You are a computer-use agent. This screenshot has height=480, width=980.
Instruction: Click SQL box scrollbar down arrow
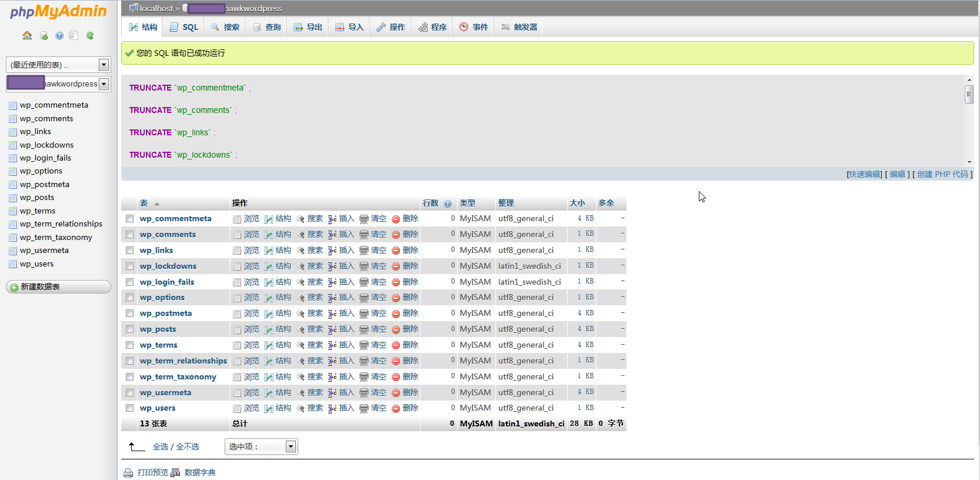coord(969,162)
